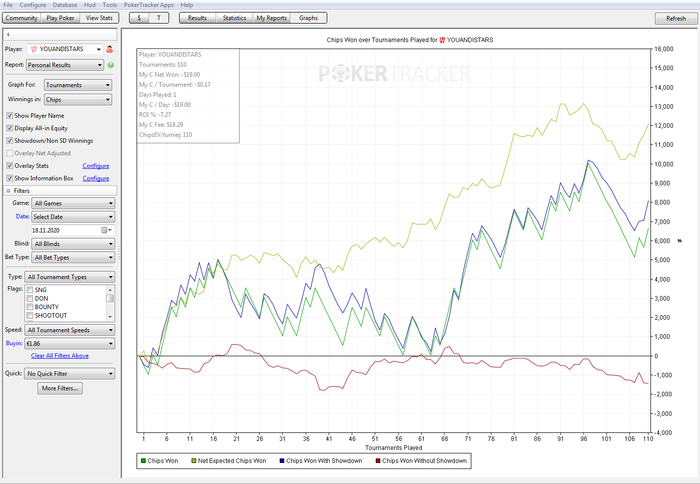Switch to the My Reports tab

271,18
